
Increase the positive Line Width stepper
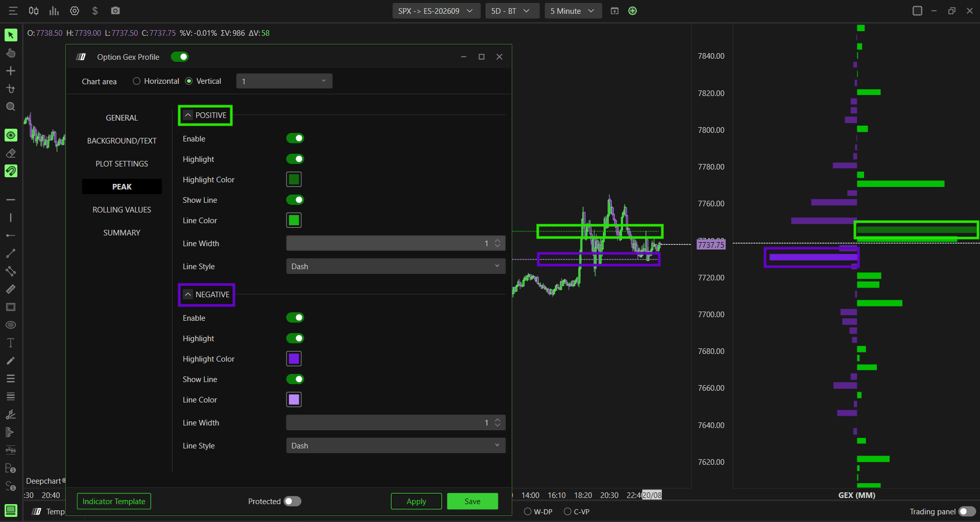[x=497, y=241]
